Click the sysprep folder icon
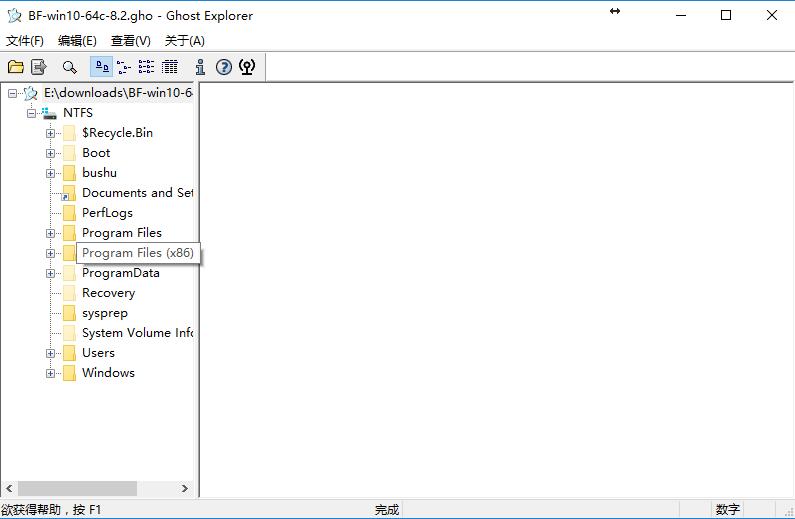This screenshot has height=519, width=795. tap(69, 313)
